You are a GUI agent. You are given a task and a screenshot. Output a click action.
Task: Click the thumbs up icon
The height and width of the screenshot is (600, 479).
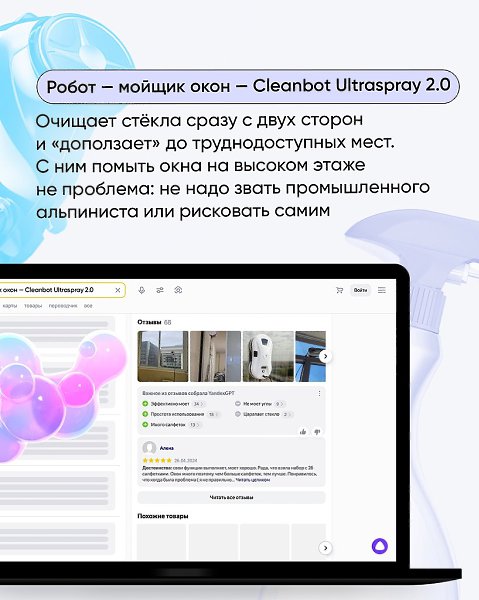303,432
